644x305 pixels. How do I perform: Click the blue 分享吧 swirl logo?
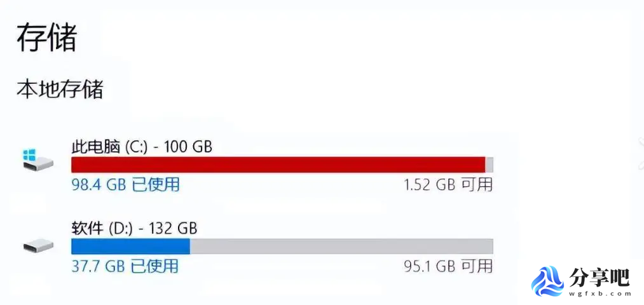(547, 281)
